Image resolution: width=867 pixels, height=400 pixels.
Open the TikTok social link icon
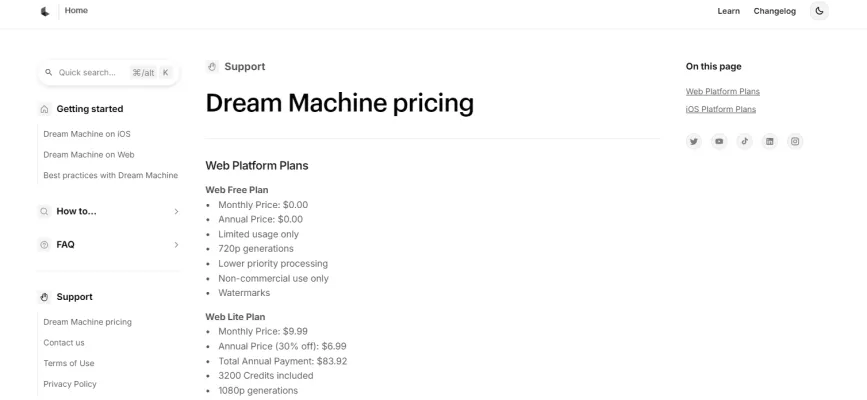coord(744,141)
